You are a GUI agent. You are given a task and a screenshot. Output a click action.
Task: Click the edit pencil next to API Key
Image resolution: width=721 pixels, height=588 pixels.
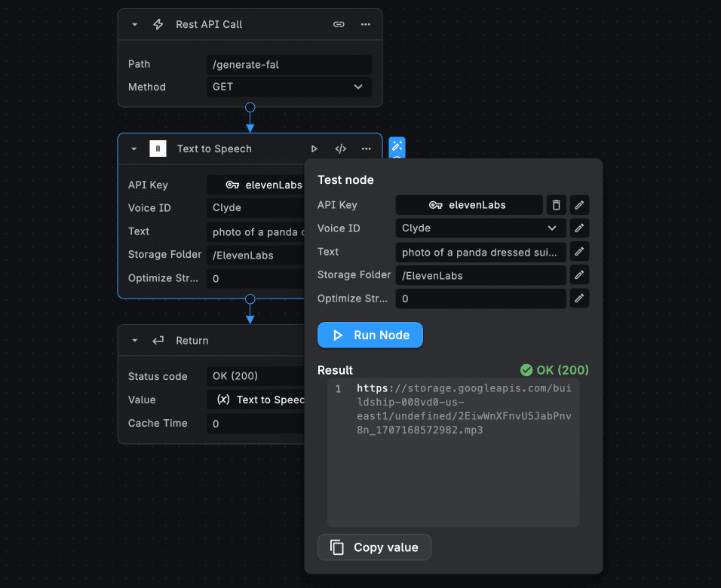click(579, 205)
